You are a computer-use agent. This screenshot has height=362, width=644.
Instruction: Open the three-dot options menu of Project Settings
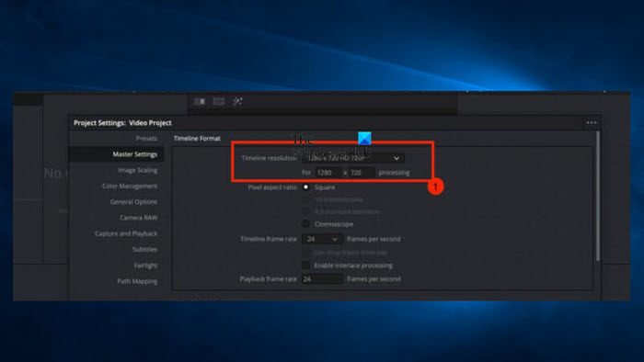pyautogui.click(x=592, y=122)
